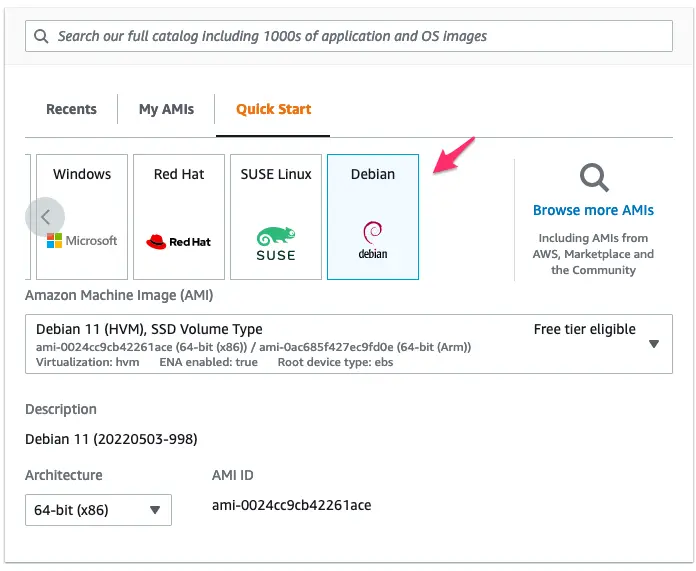Open the Browse more AMIs link
696x571 pixels.
[593, 210]
